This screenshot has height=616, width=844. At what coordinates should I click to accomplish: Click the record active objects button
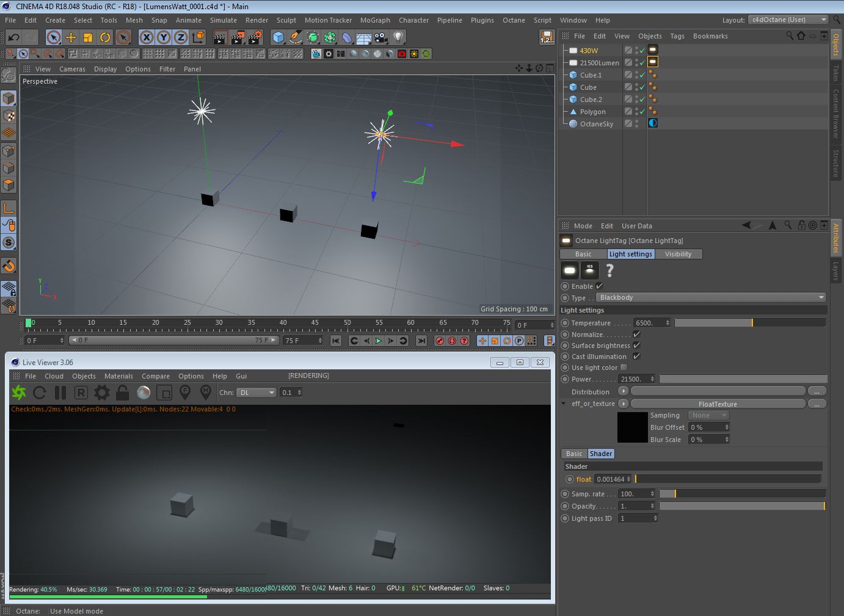coord(440,341)
